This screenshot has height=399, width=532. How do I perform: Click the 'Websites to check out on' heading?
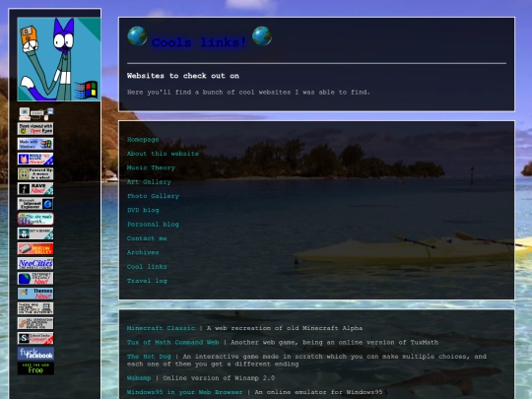click(183, 76)
